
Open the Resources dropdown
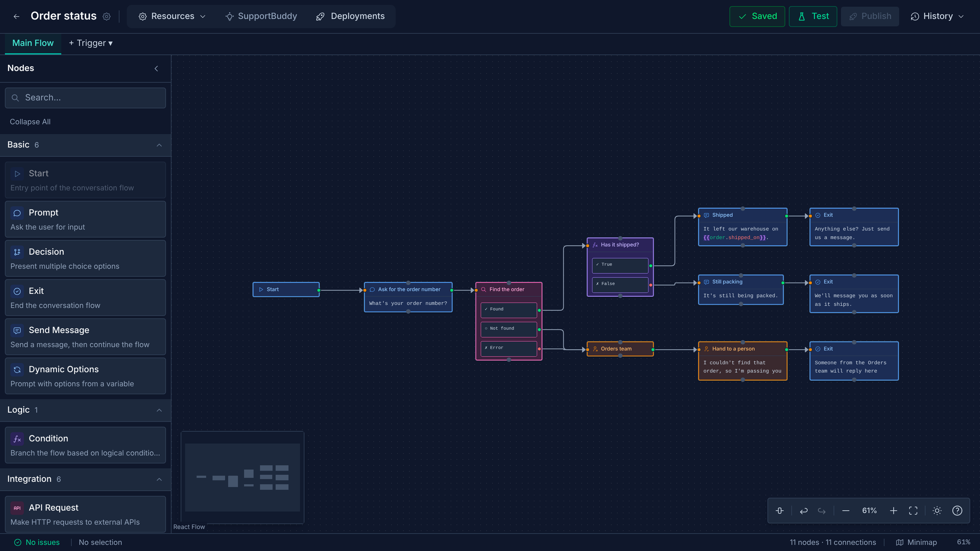pos(172,16)
